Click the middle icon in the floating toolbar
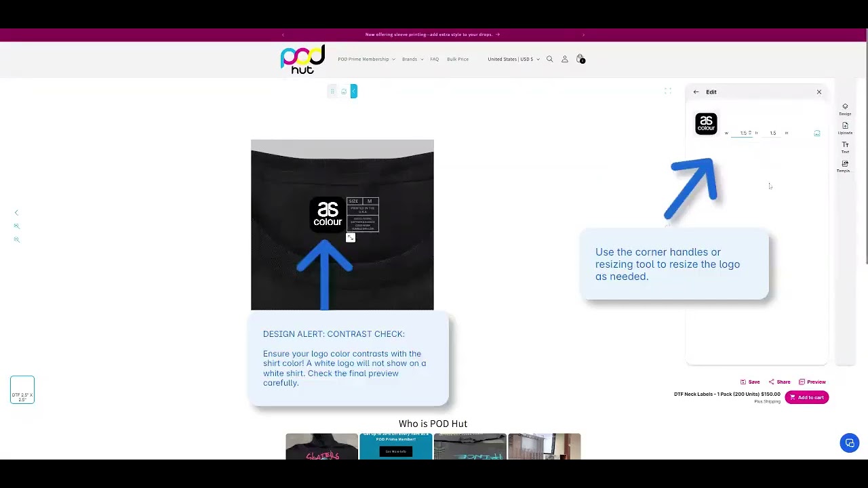Screen dimensions: 868x488 pyautogui.click(x=344, y=91)
